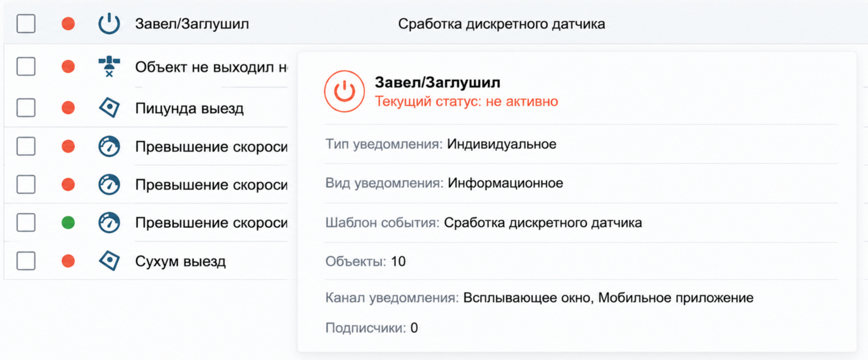
Task: Click the power icon in the Завел/Заглушил list row
Action: tap(109, 24)
